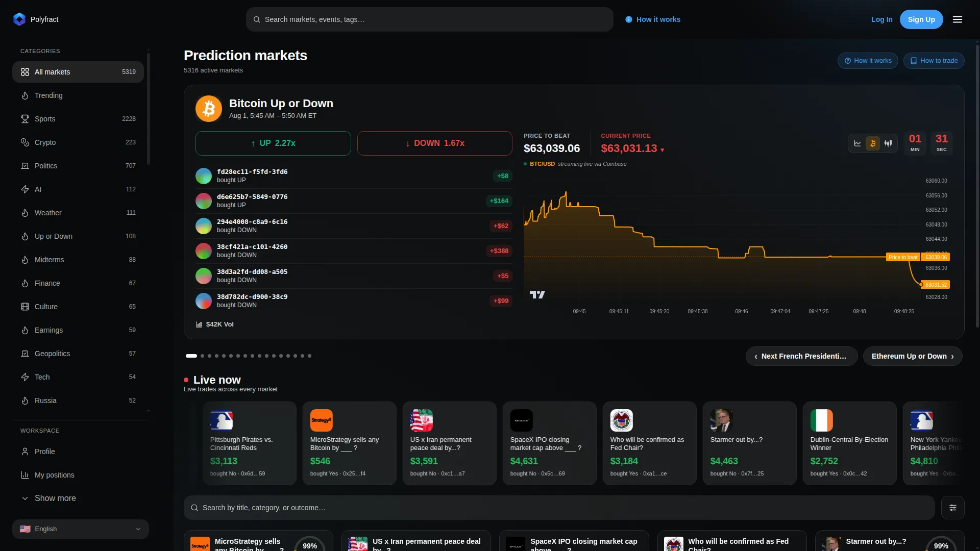The image size is (980, 551).
Task: Bet DOWN at 1.67x on Bitcoin
Action: (435, 143)
